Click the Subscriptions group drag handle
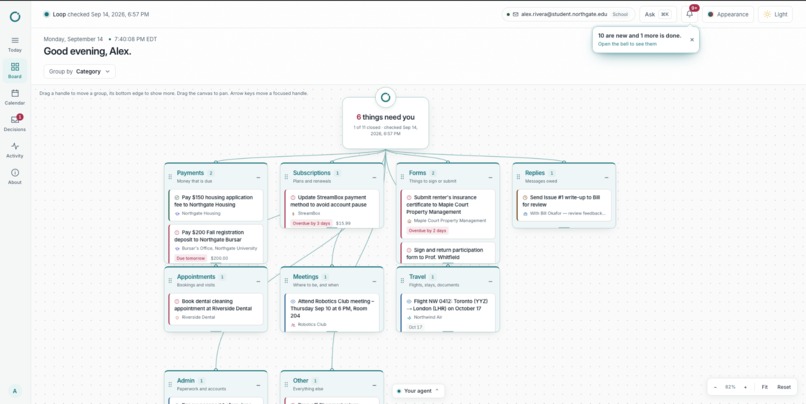806x404 pixels. [286, 176]
